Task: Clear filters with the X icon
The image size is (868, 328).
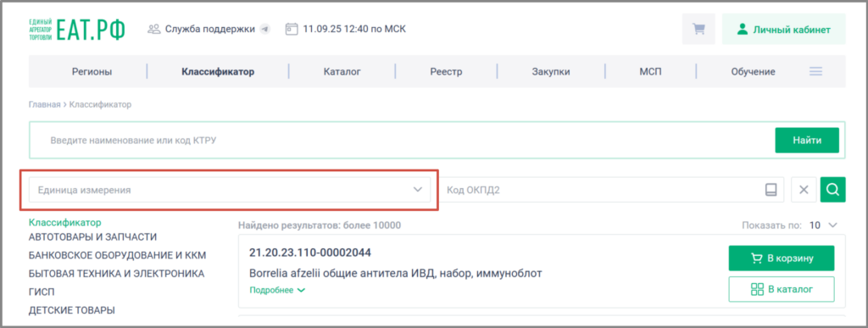Action: pyautogui.click(x=804, y=190)
